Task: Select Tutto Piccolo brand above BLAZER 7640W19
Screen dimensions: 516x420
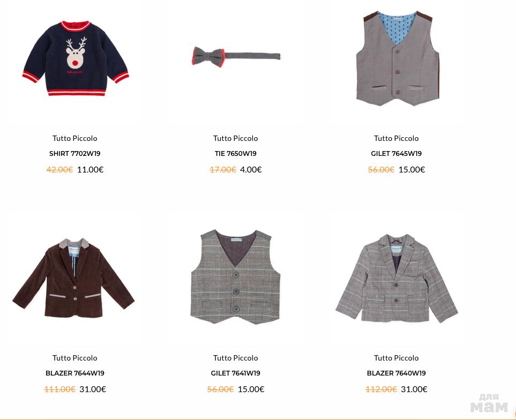Action: [396, 358]
